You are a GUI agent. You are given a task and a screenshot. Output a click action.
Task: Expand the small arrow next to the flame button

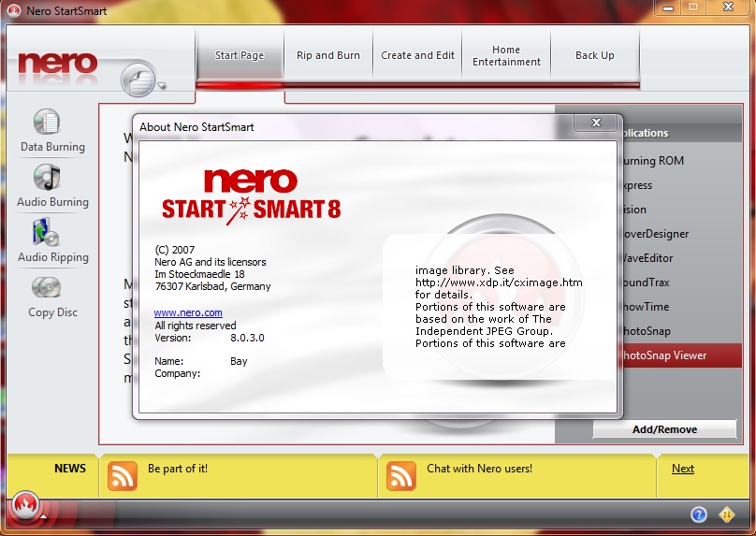point(43,516)
